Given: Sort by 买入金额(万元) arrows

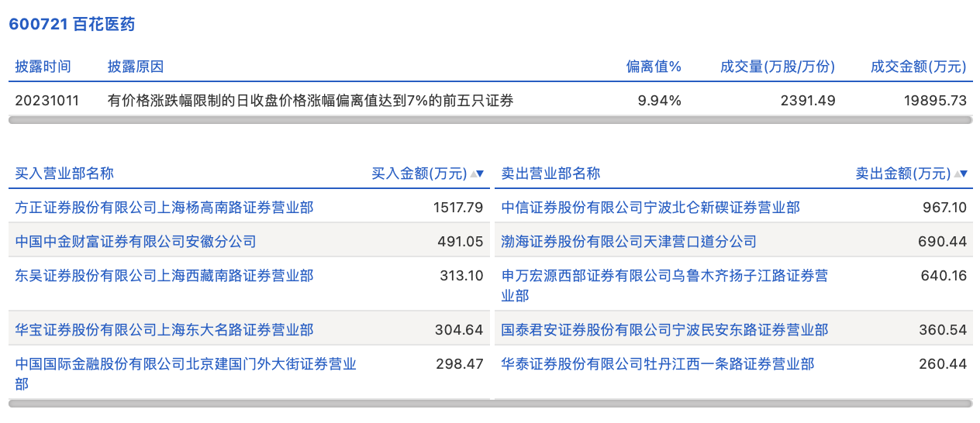Looking at the screenshot, I should click(x=477, y=174).
